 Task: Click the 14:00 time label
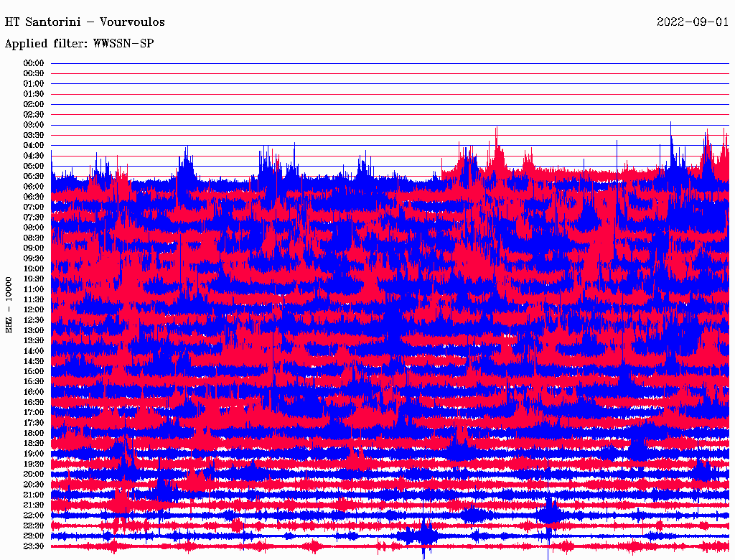tap(34, 350)
